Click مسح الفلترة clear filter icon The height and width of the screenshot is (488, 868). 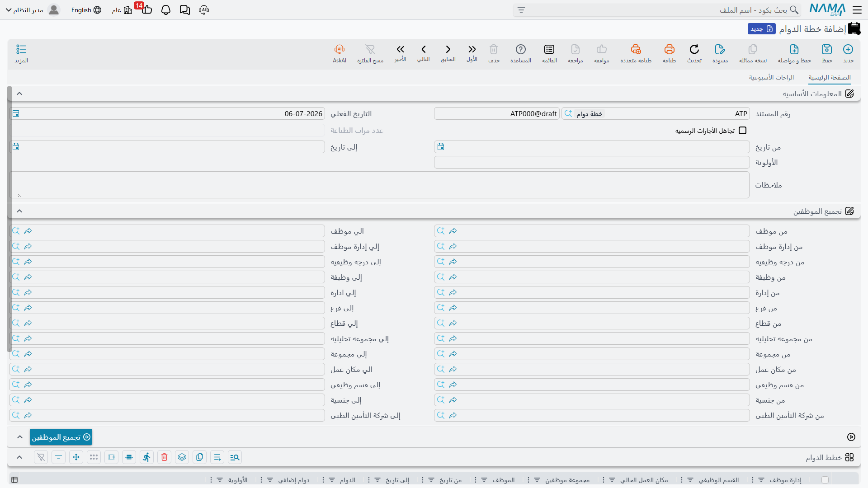pyautogui.click(x=370, y=53)
